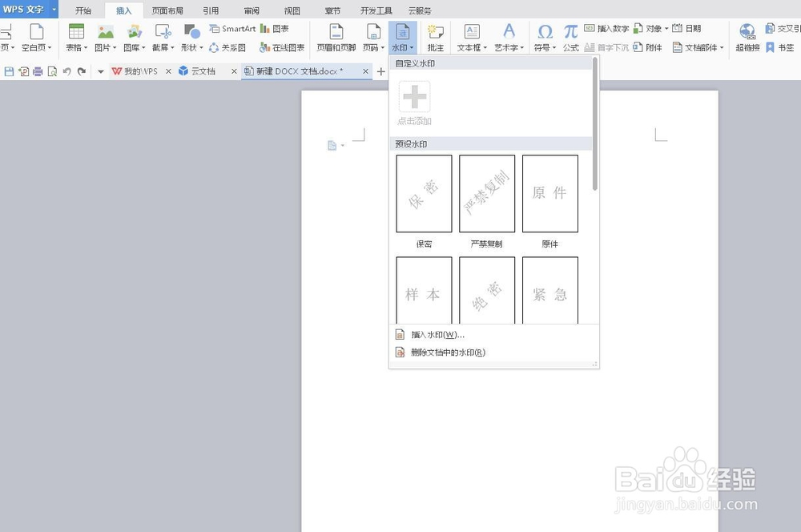This screenshot has width=801, height=532.
Task: Select the 样本 preset watermark thumbnail
Action: point(424,290)
